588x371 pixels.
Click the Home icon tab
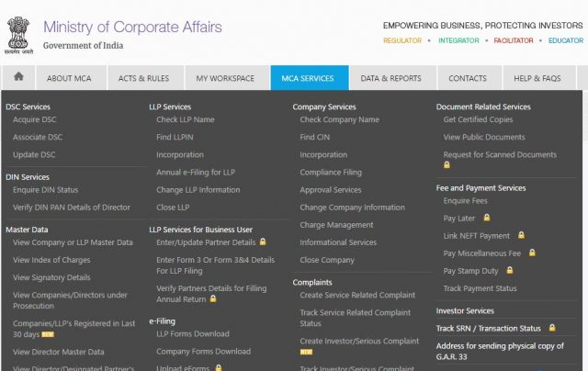pos(18,77)
